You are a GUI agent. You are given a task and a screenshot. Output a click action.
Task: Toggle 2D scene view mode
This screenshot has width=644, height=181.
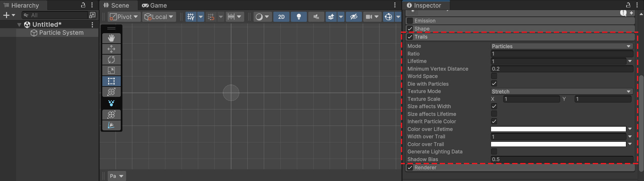tap(281, 17)
